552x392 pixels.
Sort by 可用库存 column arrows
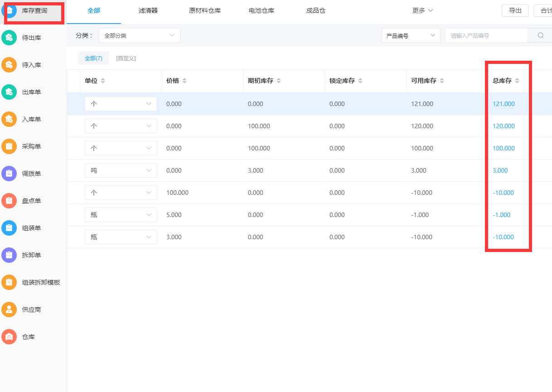point(442,81)
